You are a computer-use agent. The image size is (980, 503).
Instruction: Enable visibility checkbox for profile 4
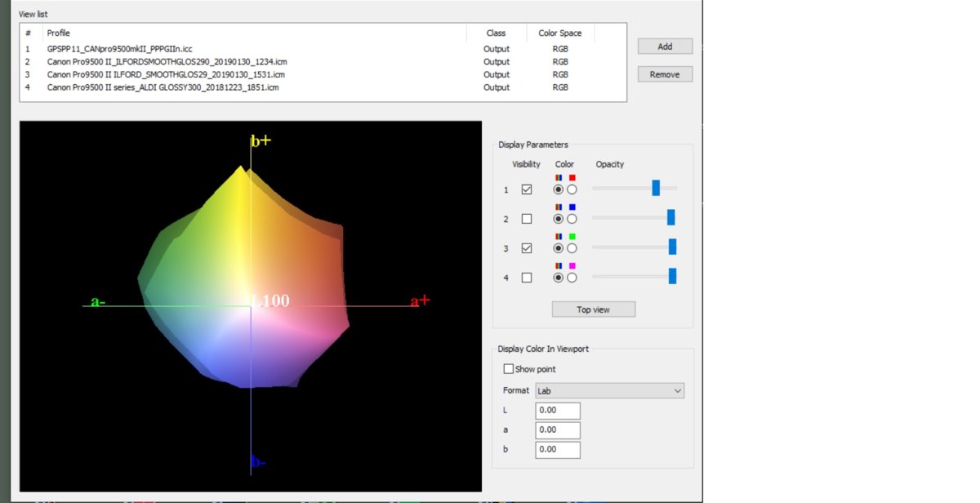tap(526, 278)
